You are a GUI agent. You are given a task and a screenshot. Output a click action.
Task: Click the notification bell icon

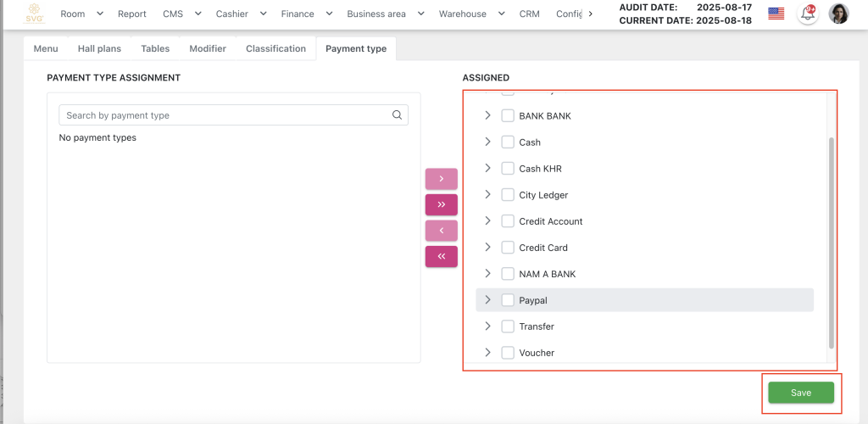[x=808, y=14]
